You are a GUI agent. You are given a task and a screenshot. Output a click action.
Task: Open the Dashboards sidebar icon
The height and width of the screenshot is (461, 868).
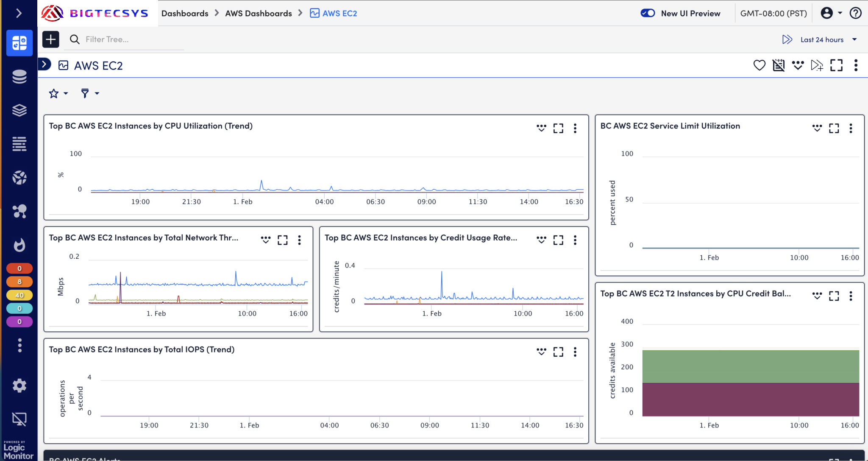click(19, 43)
